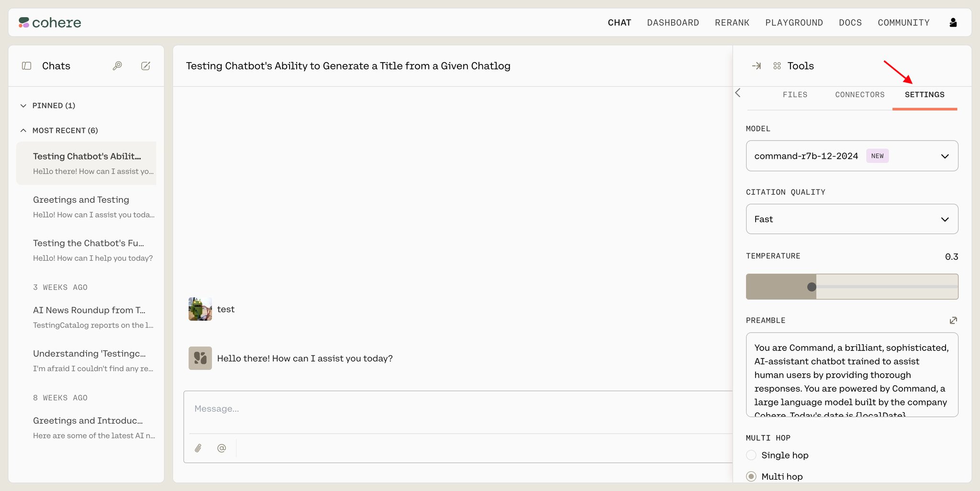
Task: Open chat search magnifier icon
Action: click(117, 66)
